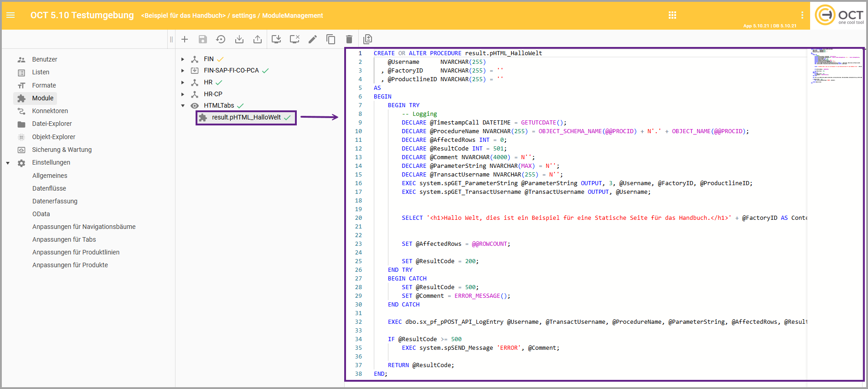
Task: Collapse the HTMLTabs tree node
Action: [x=183, y=105]
